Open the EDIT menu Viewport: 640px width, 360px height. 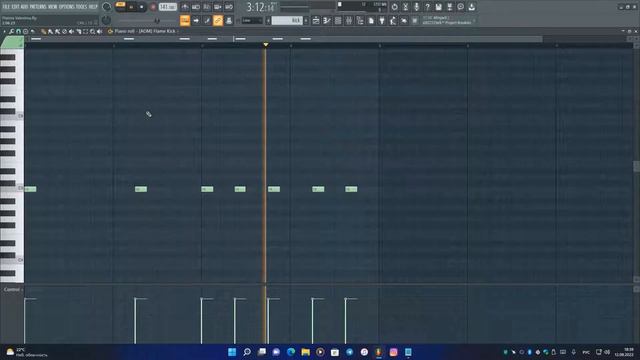coord(16,7)
